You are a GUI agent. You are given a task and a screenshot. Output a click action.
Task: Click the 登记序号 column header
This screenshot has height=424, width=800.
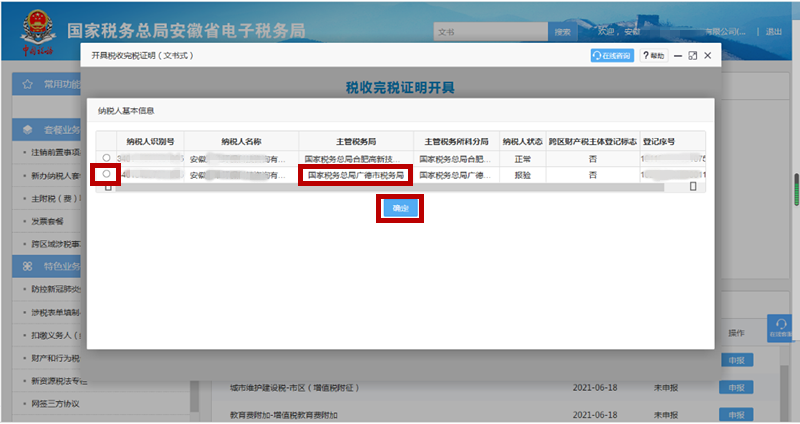coord(659,141)
